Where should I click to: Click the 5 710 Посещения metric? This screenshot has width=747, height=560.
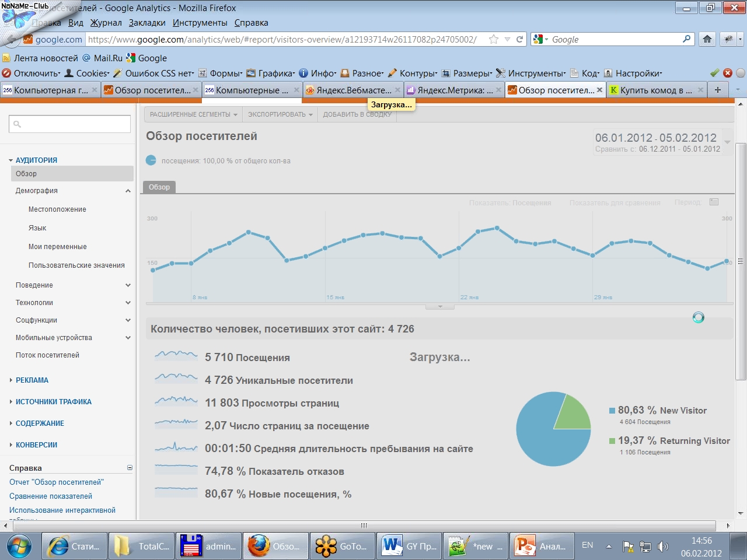pyautogui.click(x=247, y=358)
